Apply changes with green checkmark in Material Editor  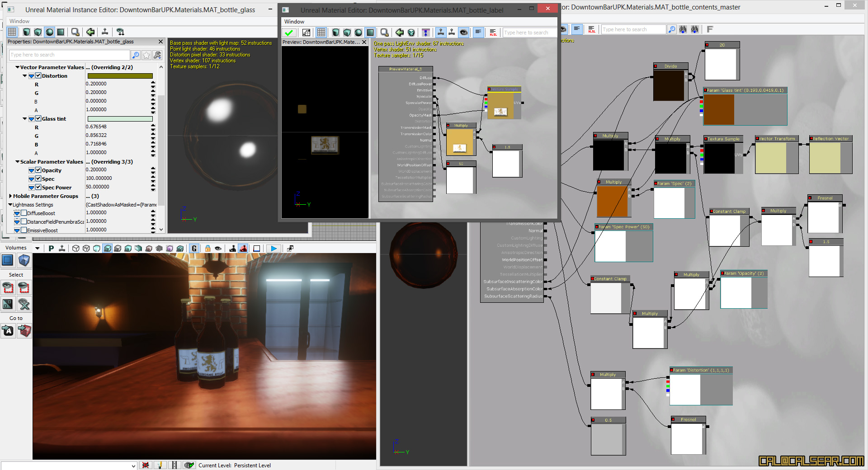[289, 32]
